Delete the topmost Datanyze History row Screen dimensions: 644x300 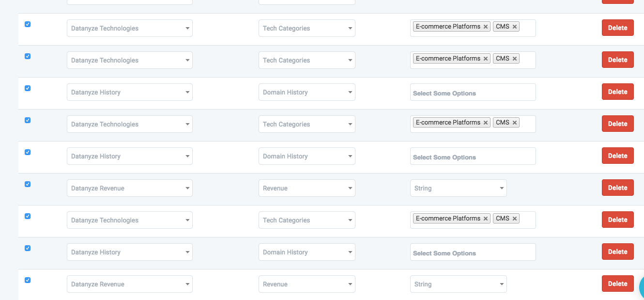click(x=617, y=92)
